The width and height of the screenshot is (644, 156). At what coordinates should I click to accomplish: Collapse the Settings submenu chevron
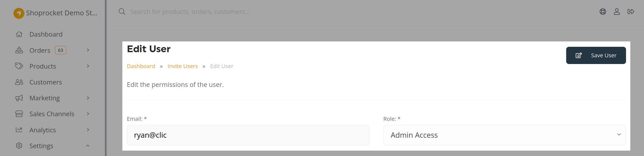[88, 146]
